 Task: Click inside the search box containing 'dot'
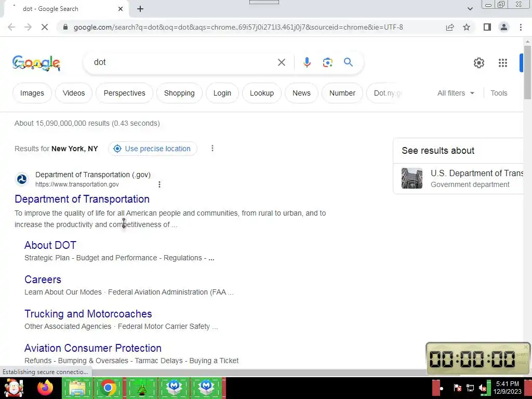click(183, 62)
